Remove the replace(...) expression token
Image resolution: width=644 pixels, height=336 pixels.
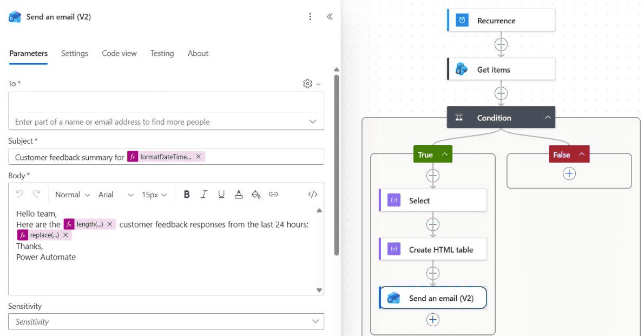coord(65,235)
